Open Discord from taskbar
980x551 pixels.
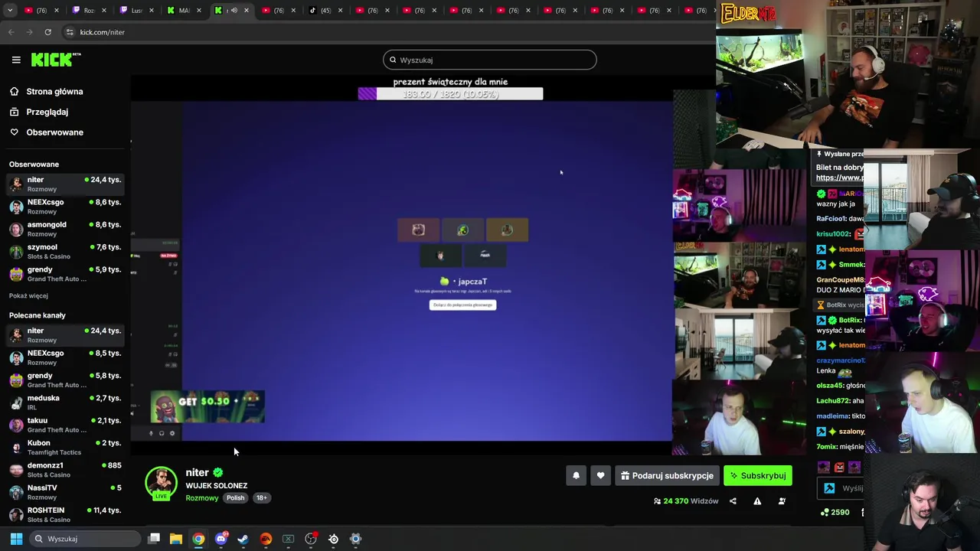tap(221, 539)
